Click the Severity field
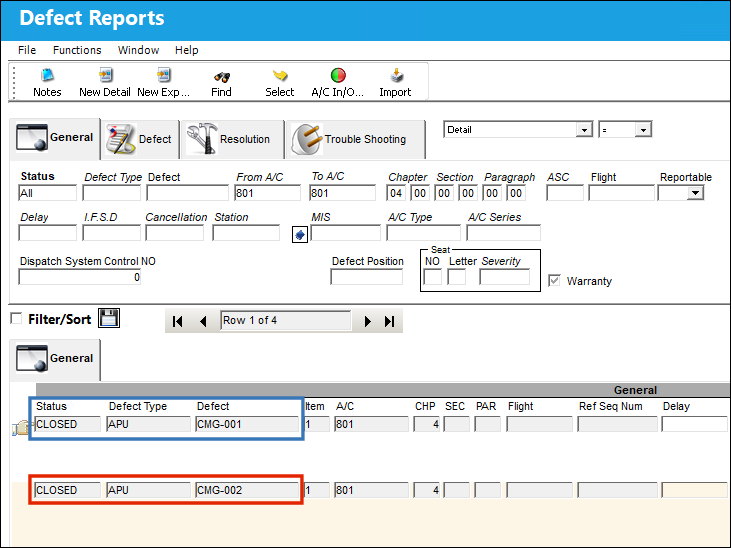This screenshot has width=731, height=548. (504, 277)
